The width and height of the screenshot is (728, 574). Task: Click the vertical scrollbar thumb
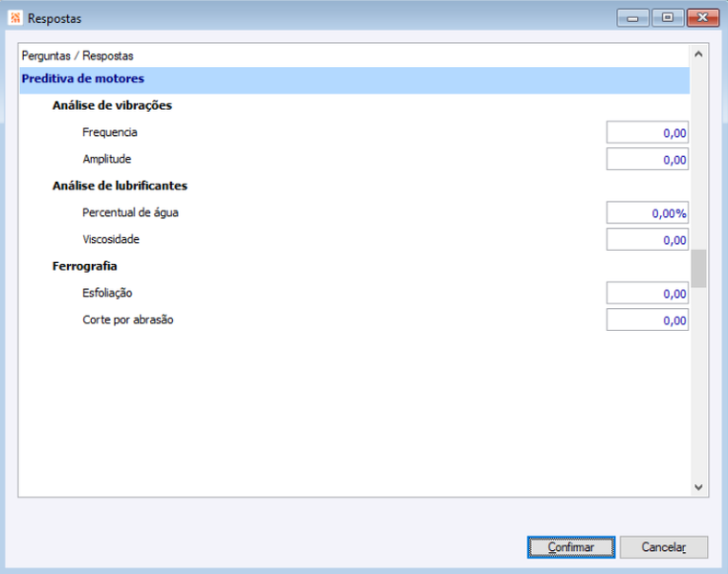(x=698, y=269)
